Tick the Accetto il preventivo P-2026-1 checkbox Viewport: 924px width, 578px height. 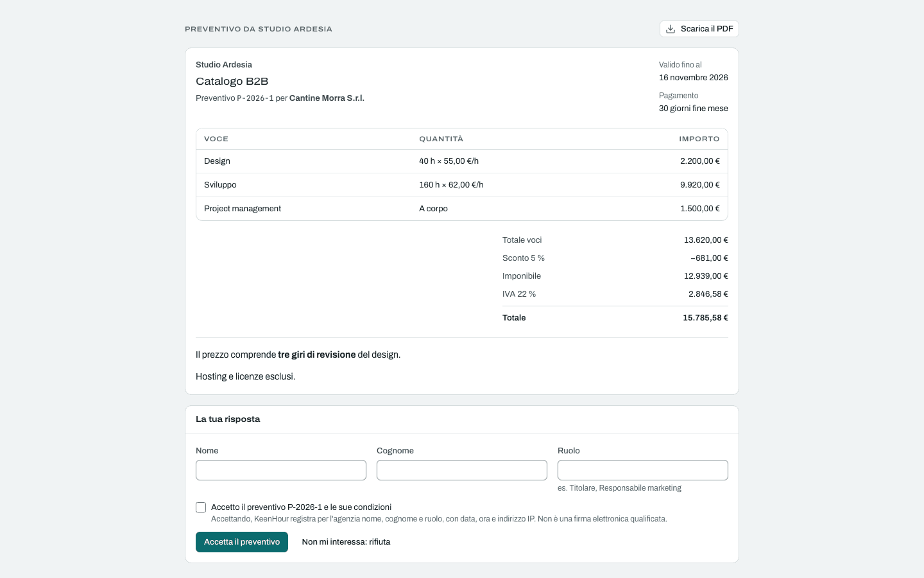coord(201,507)
